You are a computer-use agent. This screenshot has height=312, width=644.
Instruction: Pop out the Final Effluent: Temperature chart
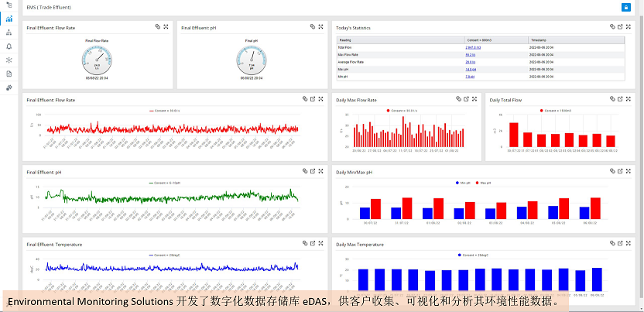[x=312, y=245]
